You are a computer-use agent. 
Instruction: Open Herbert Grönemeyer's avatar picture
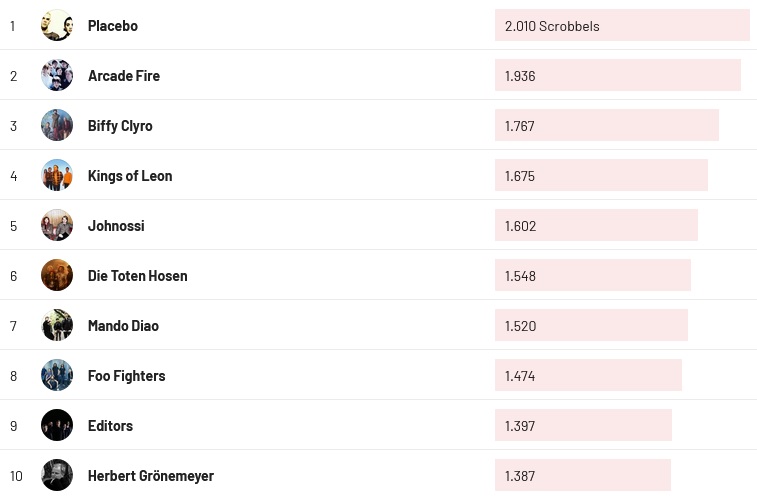click(57, 475)
